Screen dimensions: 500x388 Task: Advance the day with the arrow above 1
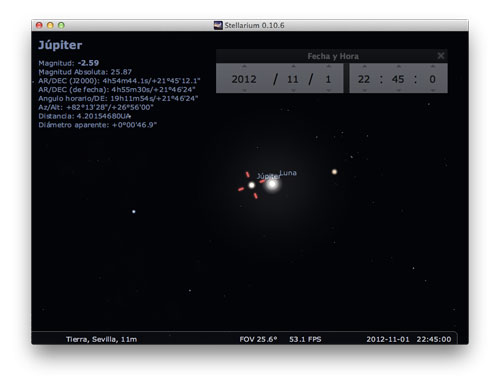coord(328,66)
